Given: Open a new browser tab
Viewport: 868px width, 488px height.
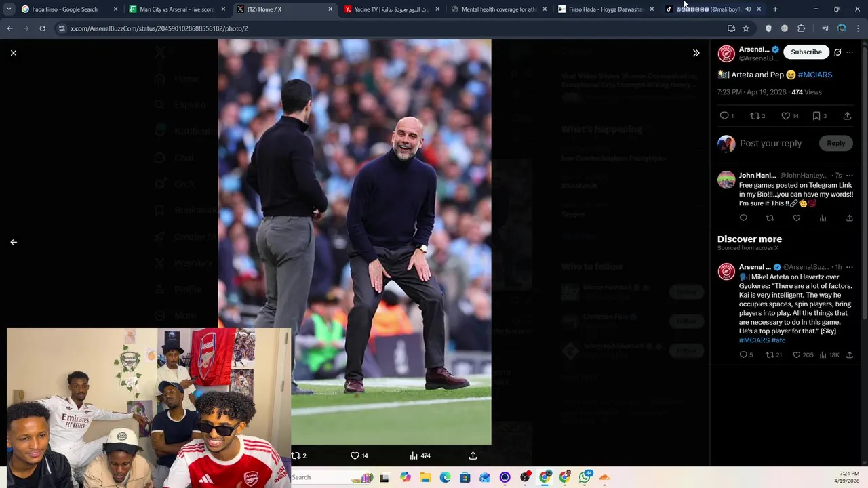Looking at the screenshot, I should click(775, 9).
